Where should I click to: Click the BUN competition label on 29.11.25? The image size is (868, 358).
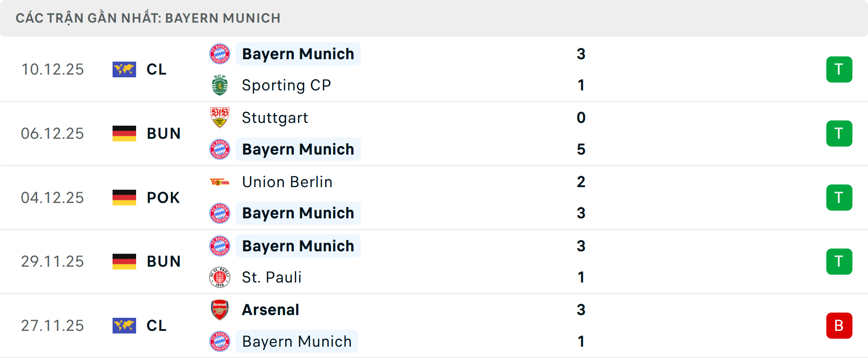click(x=164, y=261)
